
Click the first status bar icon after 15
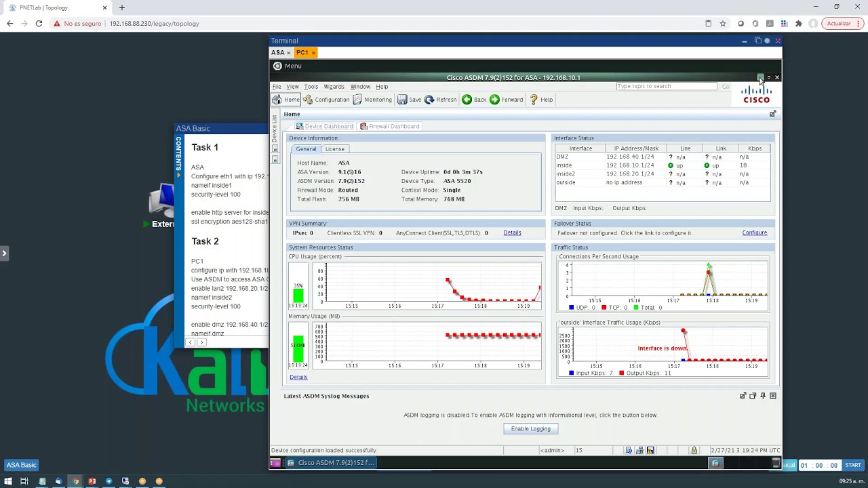(x=629, y=450)
